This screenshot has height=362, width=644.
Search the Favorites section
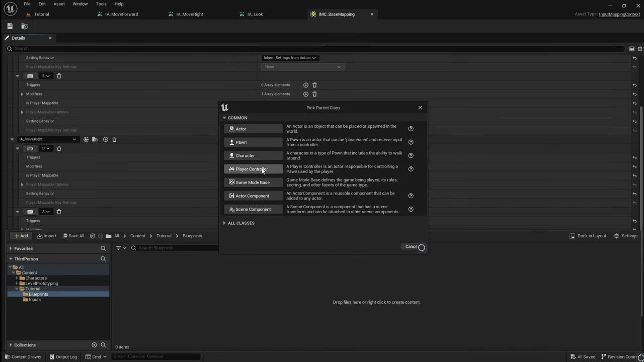tap(103, 248)
